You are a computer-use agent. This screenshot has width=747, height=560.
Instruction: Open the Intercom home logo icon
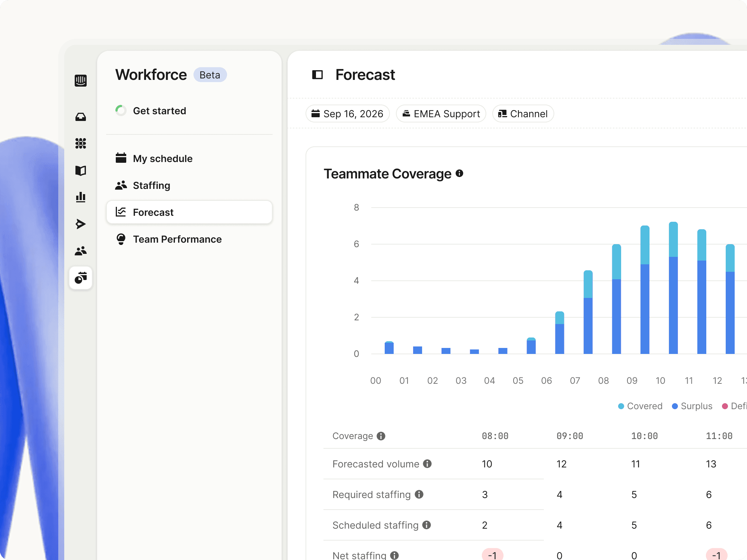81,80
